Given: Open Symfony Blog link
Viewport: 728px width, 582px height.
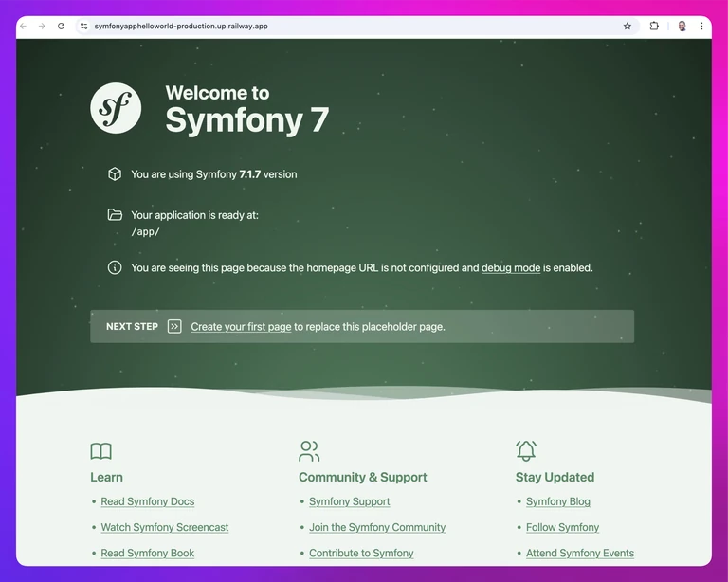Looking at the screenshot, I should coord(558,501).
